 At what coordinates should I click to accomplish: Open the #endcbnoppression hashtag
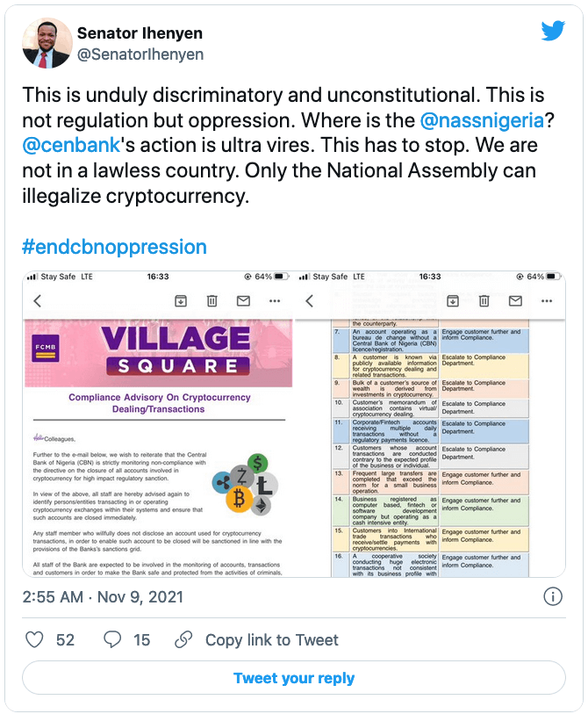115,248
